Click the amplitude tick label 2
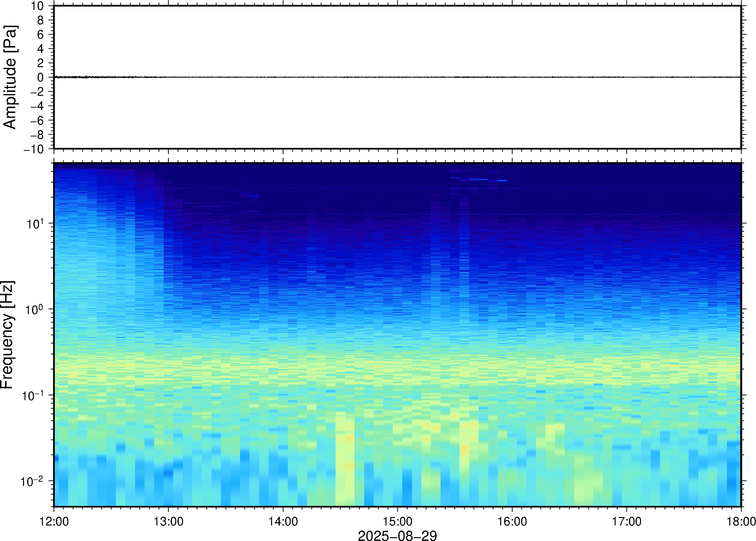 coord(41,63)
